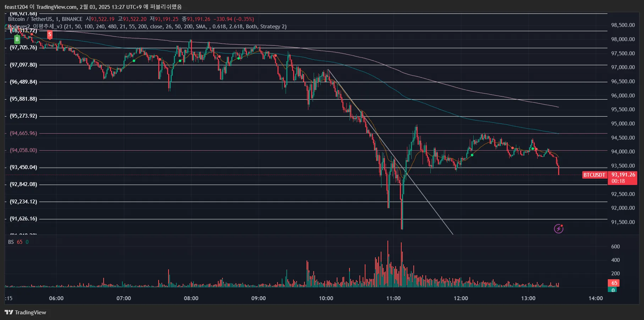Image resolution: width=644 pixels, height=320 pixels.
Task: Click 98,500.00 on the price axis
Action: (623, 25)
